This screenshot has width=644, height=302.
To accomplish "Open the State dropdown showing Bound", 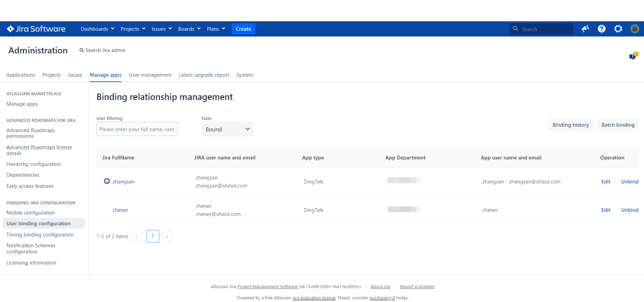I will coord(227,129).
